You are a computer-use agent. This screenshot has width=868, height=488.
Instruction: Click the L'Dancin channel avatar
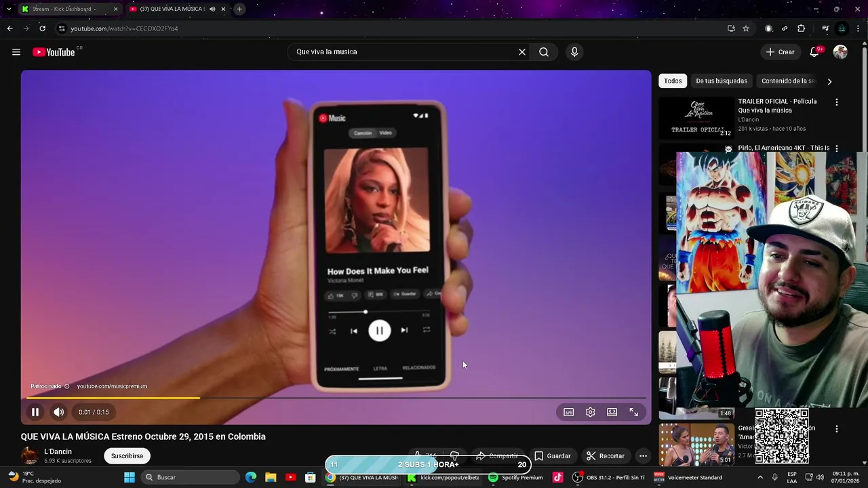[x=29, y=456]
